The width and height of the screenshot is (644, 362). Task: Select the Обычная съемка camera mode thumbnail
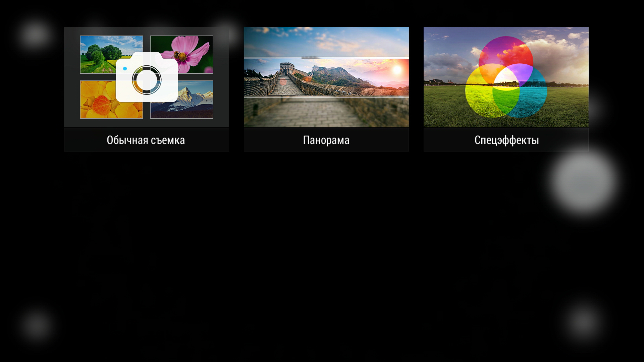(x=147, y=77)
